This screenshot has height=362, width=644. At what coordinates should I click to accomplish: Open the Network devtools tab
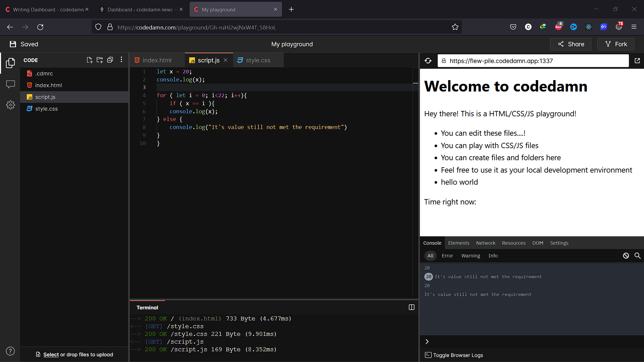coord(485,243)
